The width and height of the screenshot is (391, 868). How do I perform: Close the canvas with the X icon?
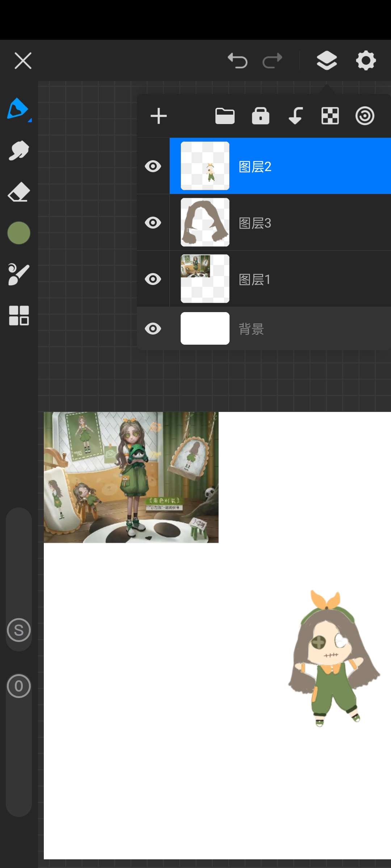(x=23, y=60)
